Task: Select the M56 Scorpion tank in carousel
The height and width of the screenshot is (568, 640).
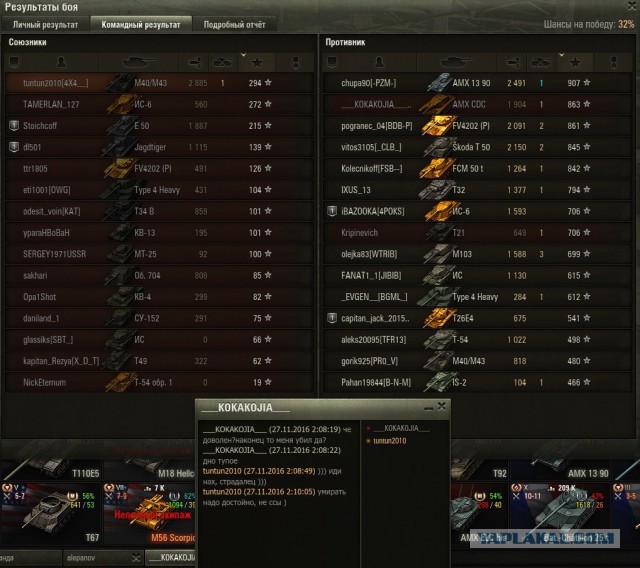Action: coord(149,514)
